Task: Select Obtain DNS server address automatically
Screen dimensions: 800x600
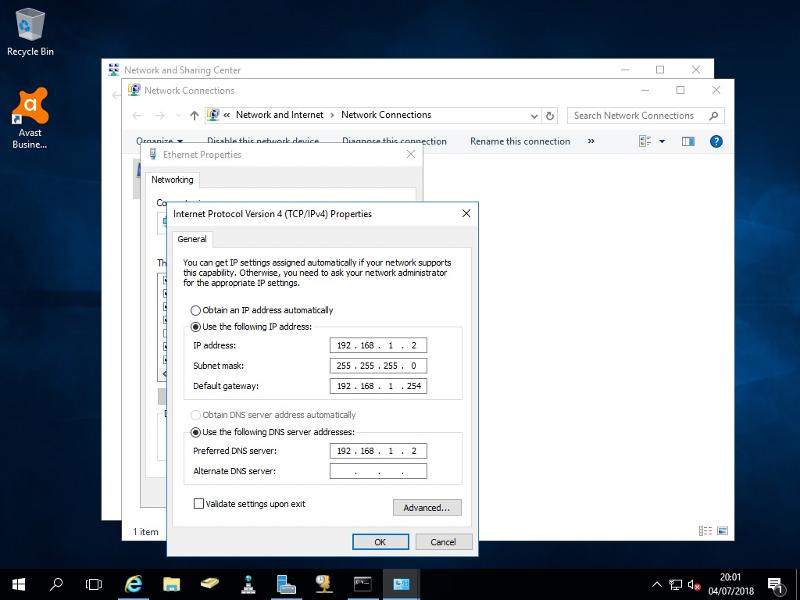Action: point(196,414)
